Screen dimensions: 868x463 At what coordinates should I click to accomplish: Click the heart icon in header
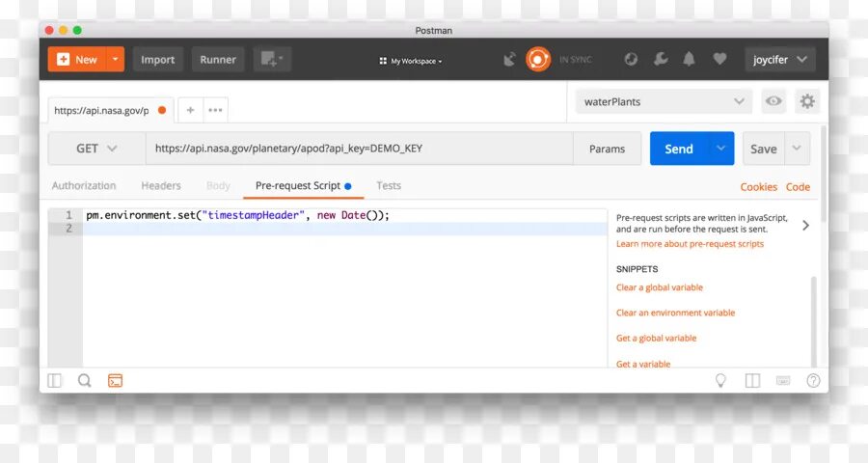coord(719,59)
